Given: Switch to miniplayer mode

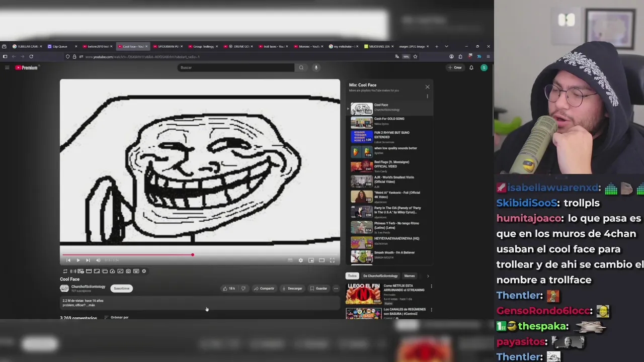Looking at the screenshot, I should pos(311,260).
